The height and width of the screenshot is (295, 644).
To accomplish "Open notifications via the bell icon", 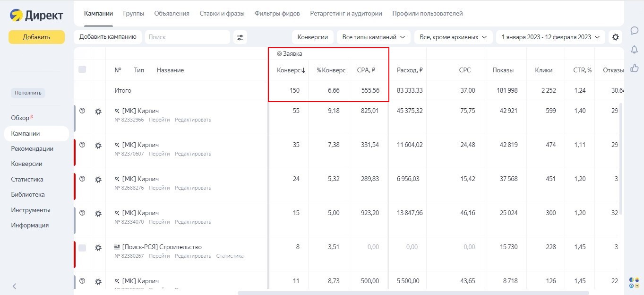I will (634, 49).
